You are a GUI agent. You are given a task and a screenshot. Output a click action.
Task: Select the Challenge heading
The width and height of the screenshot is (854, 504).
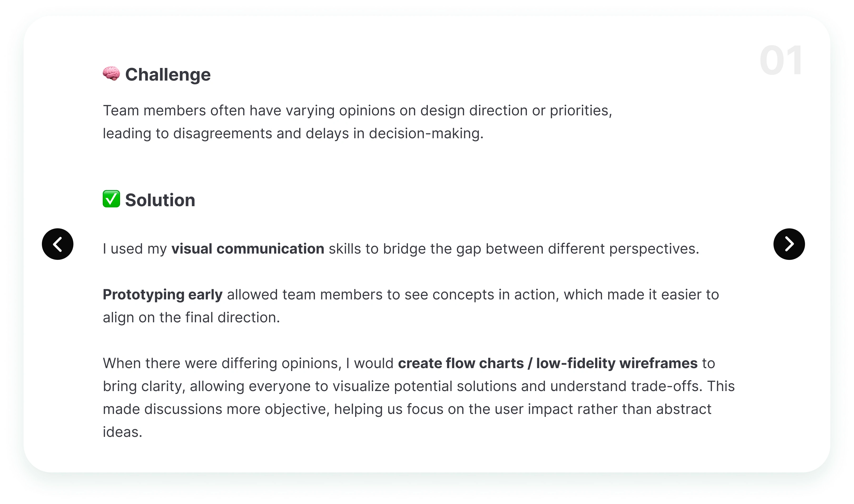(168, 74)
